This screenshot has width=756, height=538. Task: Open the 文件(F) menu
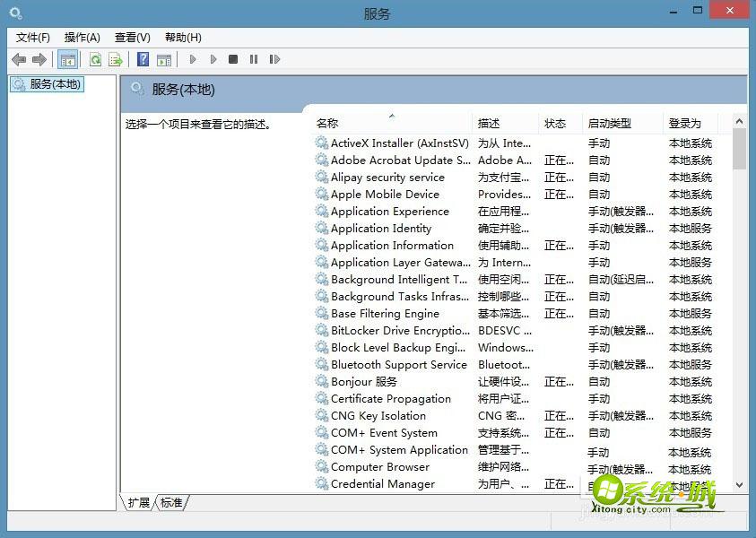click(32, 37)
